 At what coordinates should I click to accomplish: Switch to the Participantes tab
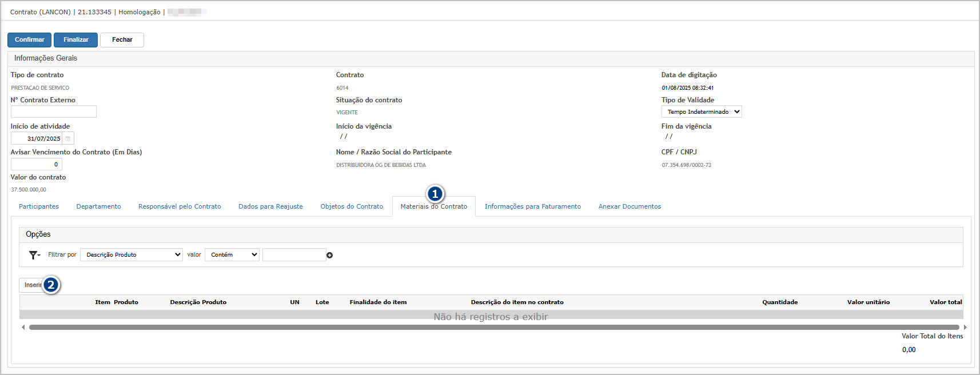pyautogui.click(x=39, y=206)
